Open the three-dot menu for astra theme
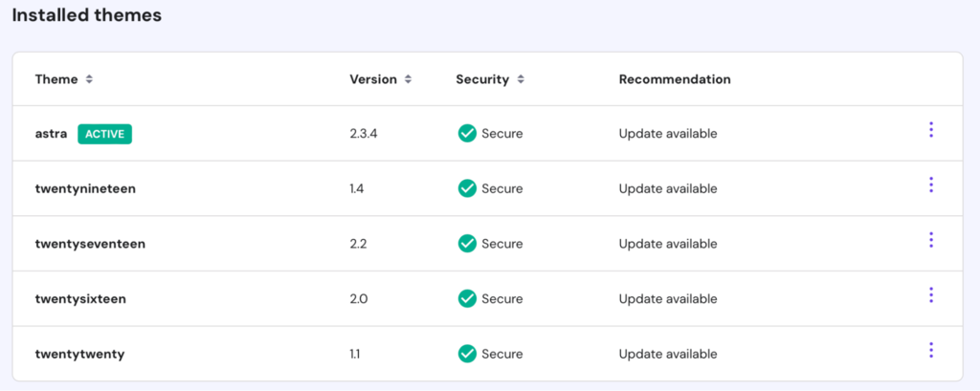 click(930, 130)
